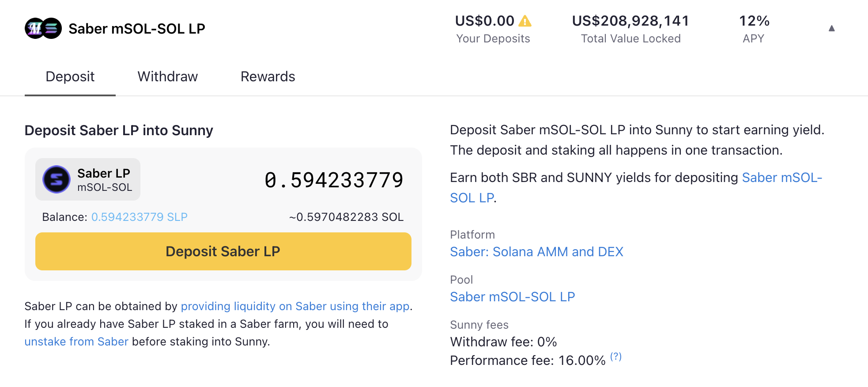Open the performance fee (?) help tooltip
Viewport: 868px width, 387px height.
coord(616,357)
